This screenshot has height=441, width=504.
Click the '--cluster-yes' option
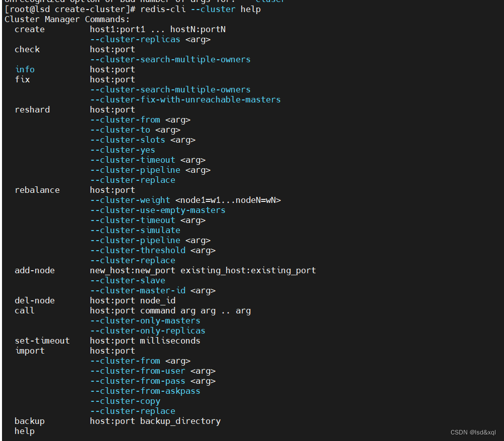(x=123, y=150)
